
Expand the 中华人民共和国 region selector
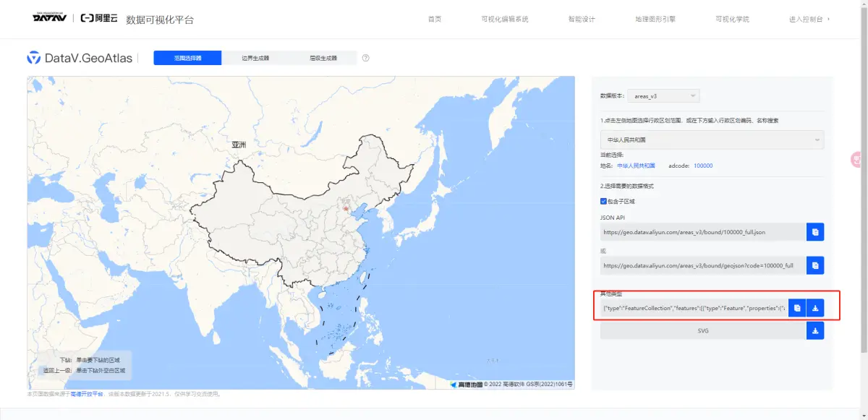click(712, 140)
